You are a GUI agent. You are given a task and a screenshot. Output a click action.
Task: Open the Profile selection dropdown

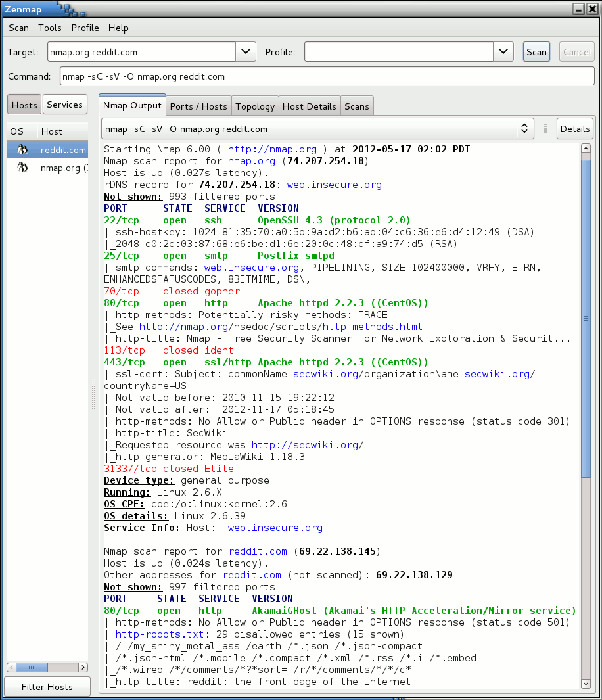coord(503,51)
